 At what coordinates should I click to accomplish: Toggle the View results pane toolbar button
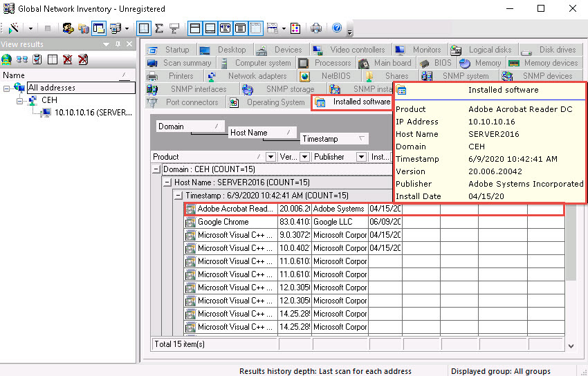(x=99, y=28)
